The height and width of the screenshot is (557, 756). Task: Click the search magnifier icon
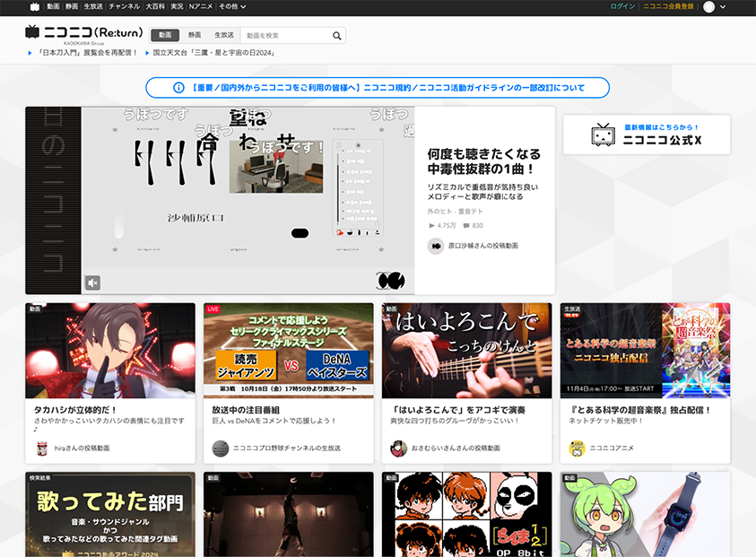click(x=337, y=36)
